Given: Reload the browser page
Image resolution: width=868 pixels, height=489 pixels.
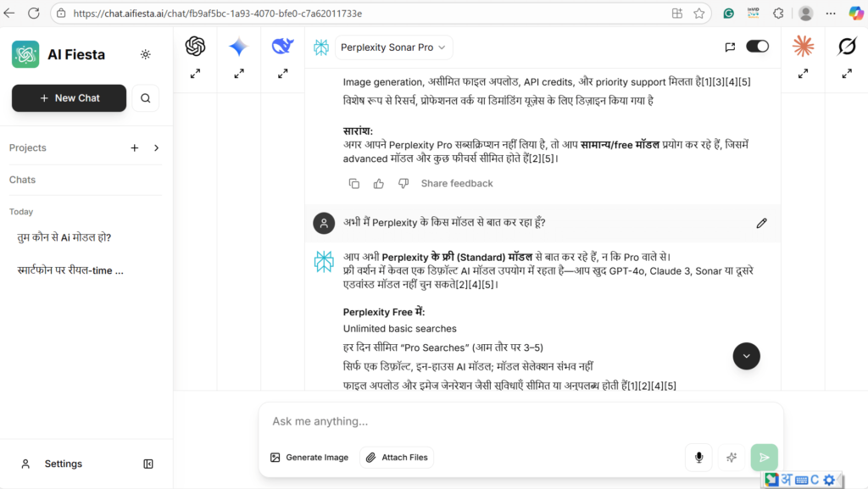Looking at the screenshot, I should pos(34,14).
